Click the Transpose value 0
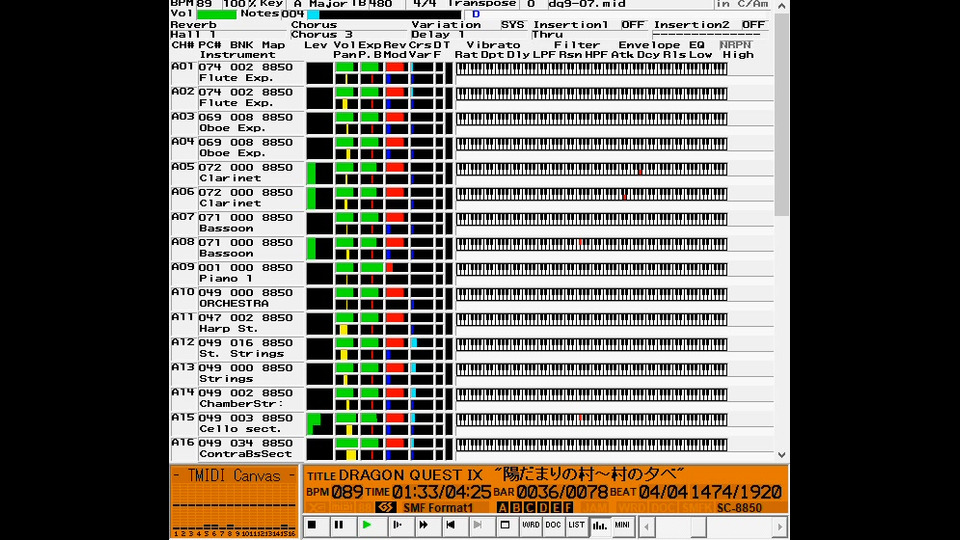 click(x=531, y=4)
